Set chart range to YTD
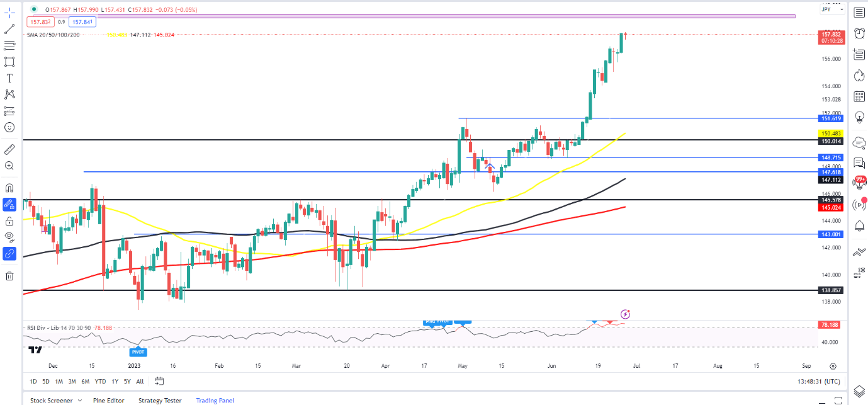Viewport: 868px width, 405px height. [x=101, y=381]
